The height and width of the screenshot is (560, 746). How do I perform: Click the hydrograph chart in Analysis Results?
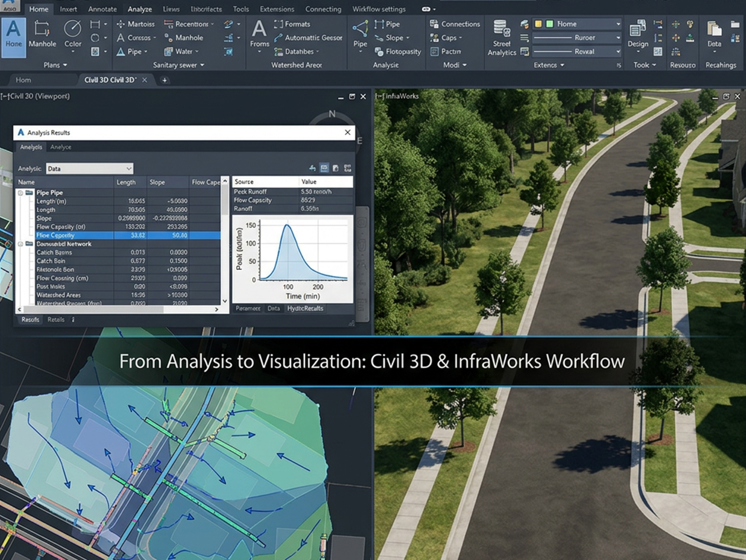coord(292,259)
